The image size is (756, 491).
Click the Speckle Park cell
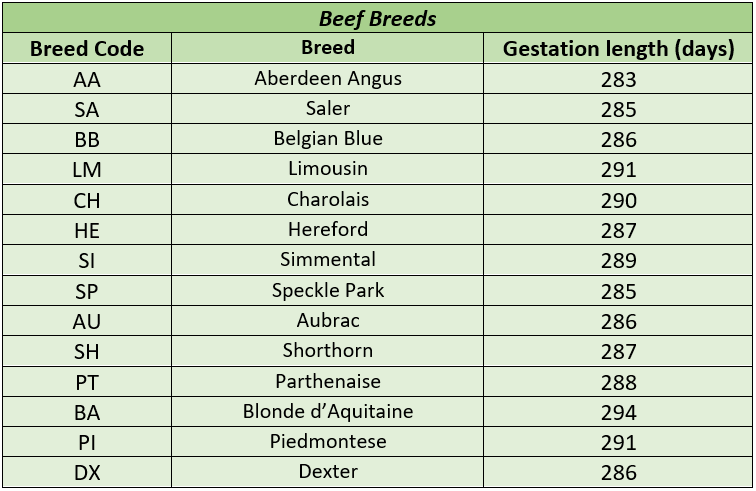[328, 291]
